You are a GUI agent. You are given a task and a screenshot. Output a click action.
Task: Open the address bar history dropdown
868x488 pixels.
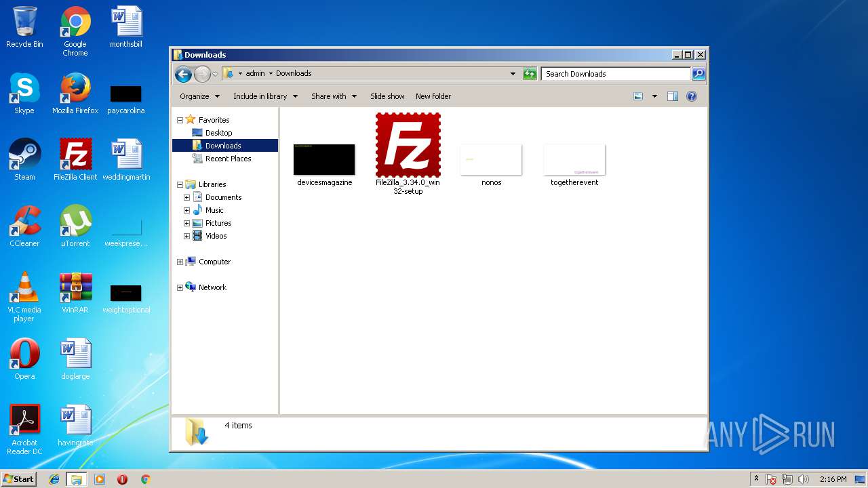pos(513,74)
